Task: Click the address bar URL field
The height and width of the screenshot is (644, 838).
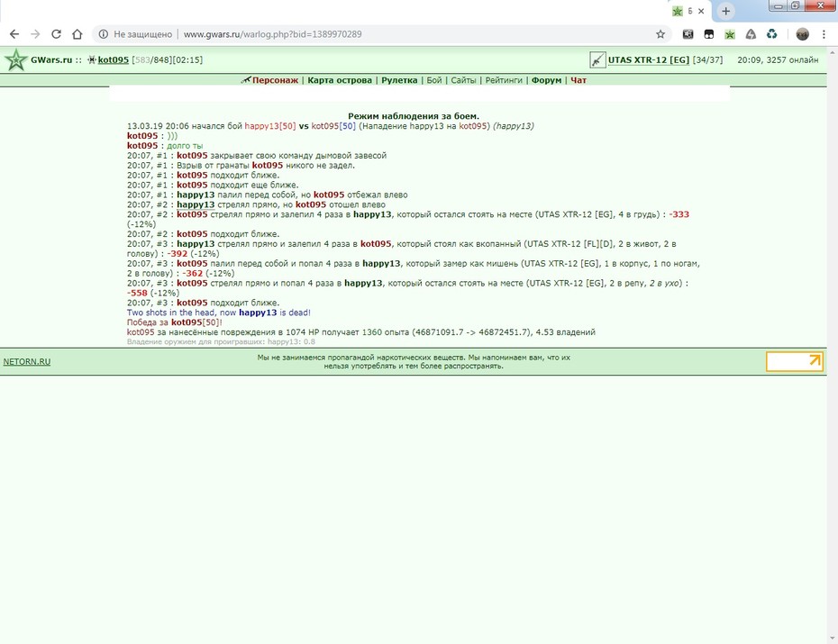Action: (374, 34)
